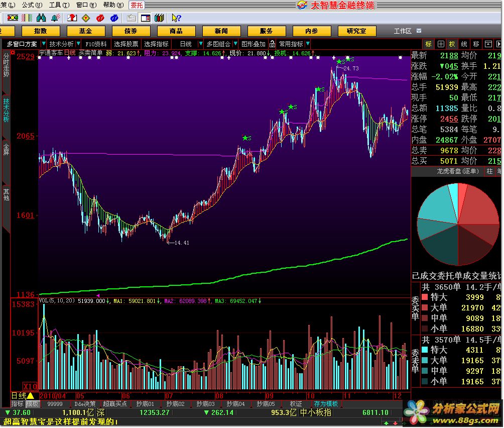504x428 pixels.
Task: Click the grid 田 icon in right toolbar
Action: [x=441, y=44]
